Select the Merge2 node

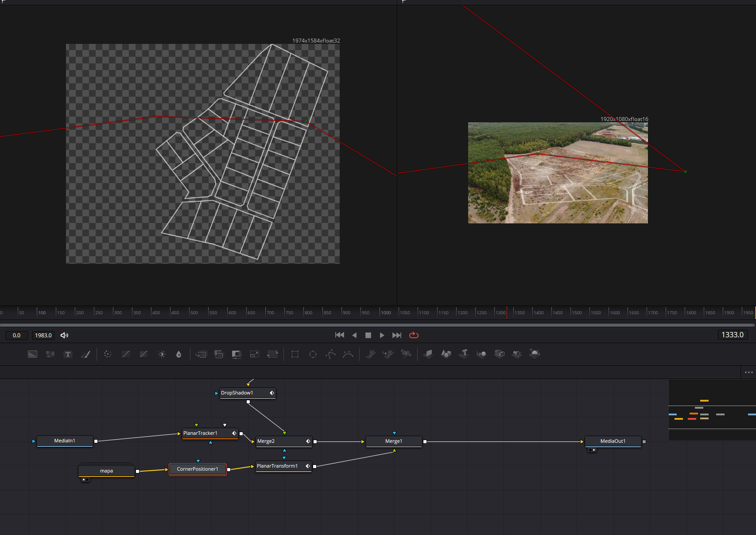(284, 441)
